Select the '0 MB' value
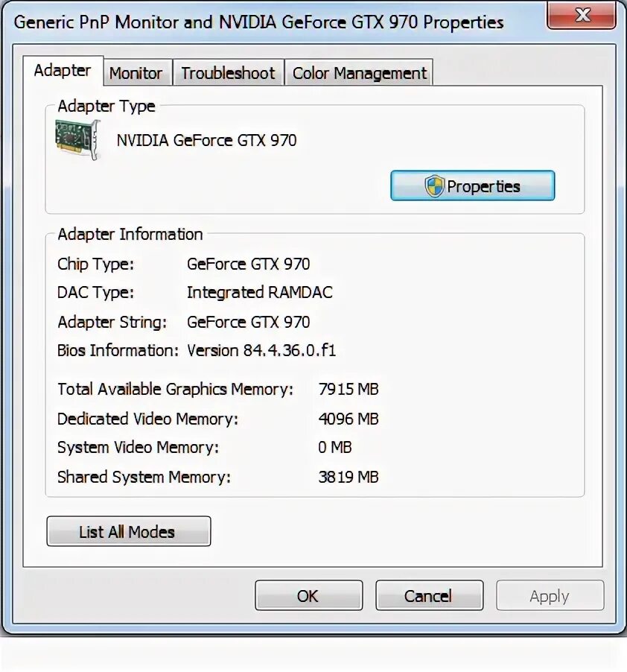 (x=335, y=448)
